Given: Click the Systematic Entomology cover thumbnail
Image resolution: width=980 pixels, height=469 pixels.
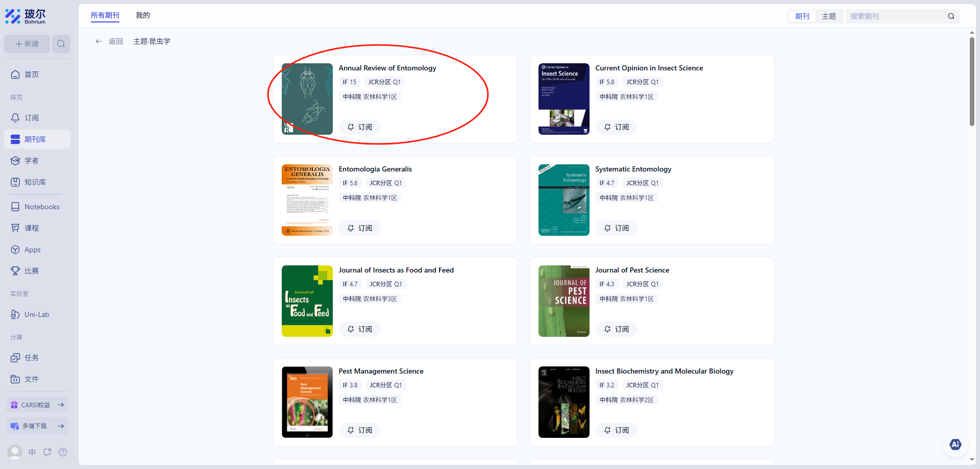Looking at the screenshot, I should coord(563,200).
